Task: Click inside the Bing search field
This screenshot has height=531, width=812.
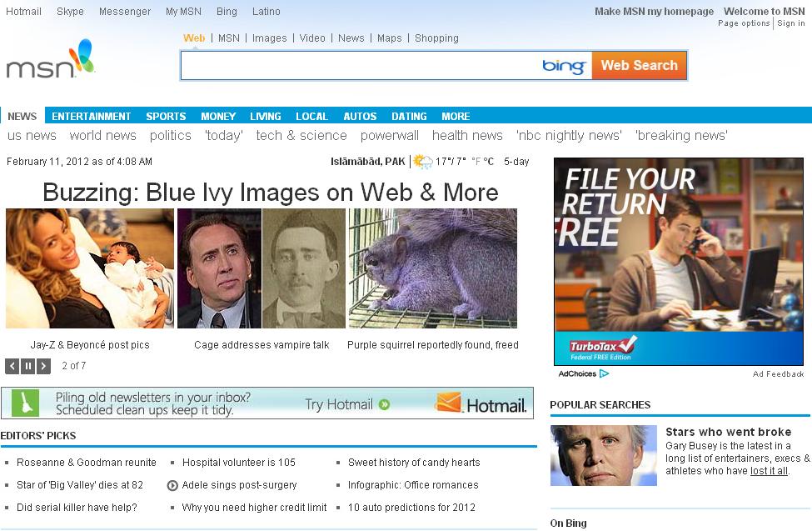Action: [358, 66]
